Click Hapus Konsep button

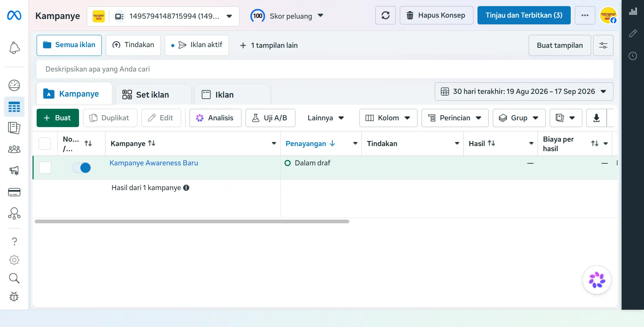tap(436, 15)
